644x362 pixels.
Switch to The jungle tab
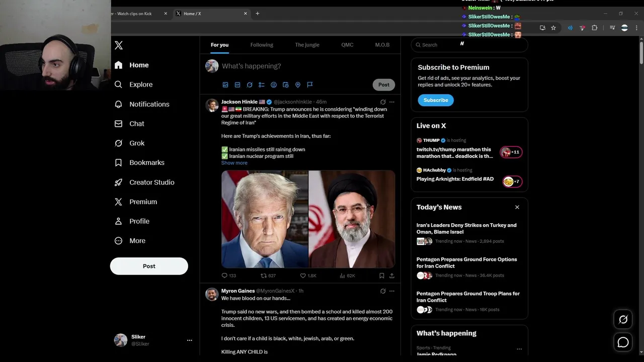click(307, 45)
